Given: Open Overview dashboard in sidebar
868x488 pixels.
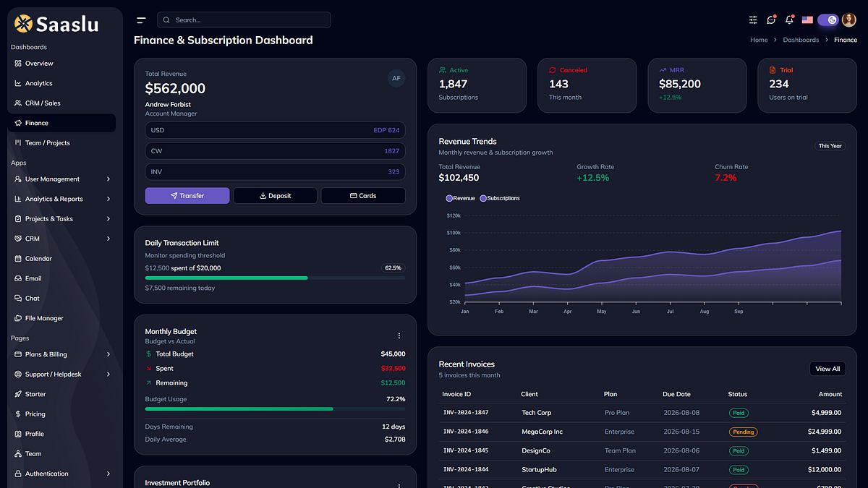Looking at the screenshot, I should coord(61,64).
